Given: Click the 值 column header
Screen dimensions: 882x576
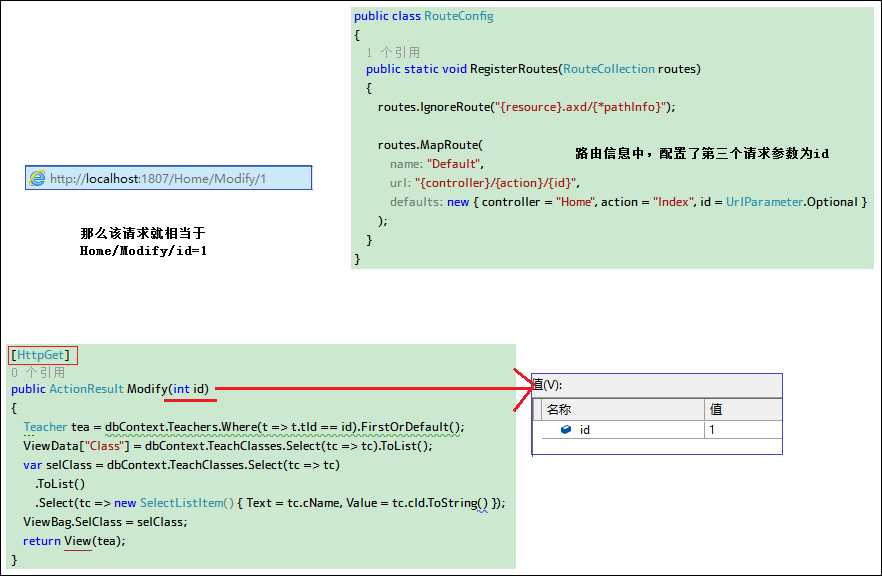Looking at the screenshot, I should click(x=743, y=409).
